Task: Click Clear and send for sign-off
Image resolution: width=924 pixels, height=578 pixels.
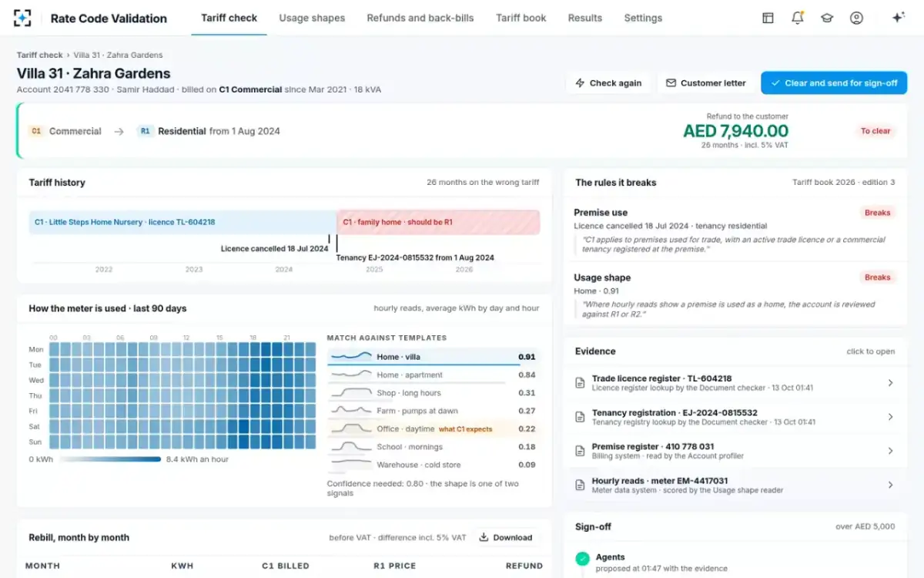Action: [x=834, y=82]
